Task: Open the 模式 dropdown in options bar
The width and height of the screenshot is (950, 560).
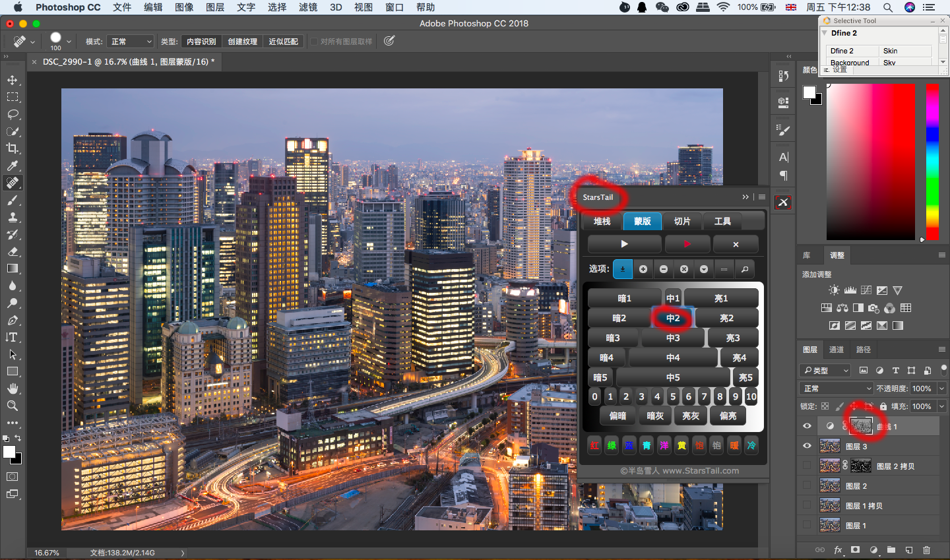Action: point(131,42)
